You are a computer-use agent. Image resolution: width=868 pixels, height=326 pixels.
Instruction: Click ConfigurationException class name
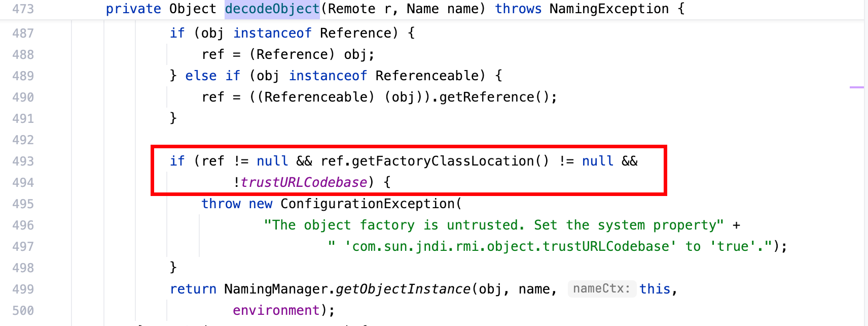point(368,204)
